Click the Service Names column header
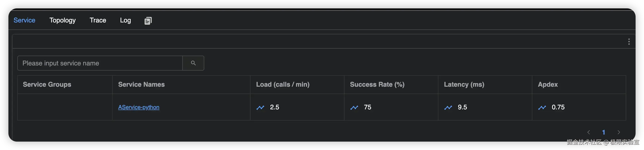Viewport: 644px width, 150px height. click(x=141, y=85)
